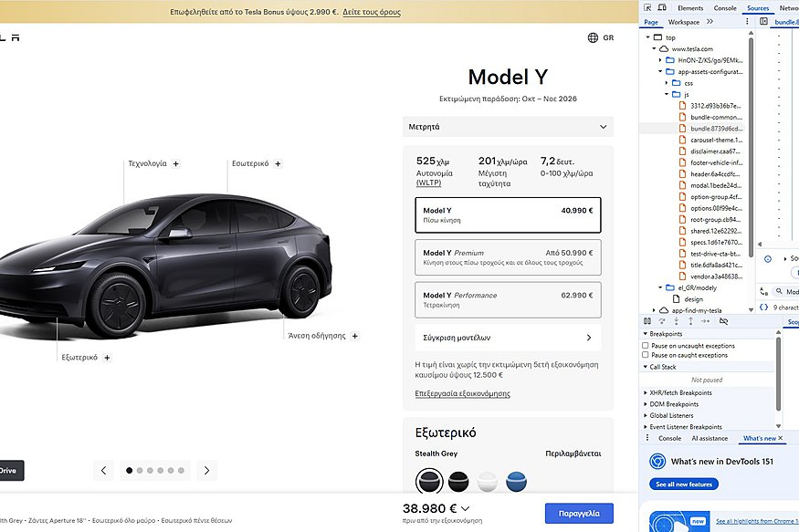The image size is (799, 532).
Task: Open the Sources panel three-dot menu
Action: click(x=747, y=21)
